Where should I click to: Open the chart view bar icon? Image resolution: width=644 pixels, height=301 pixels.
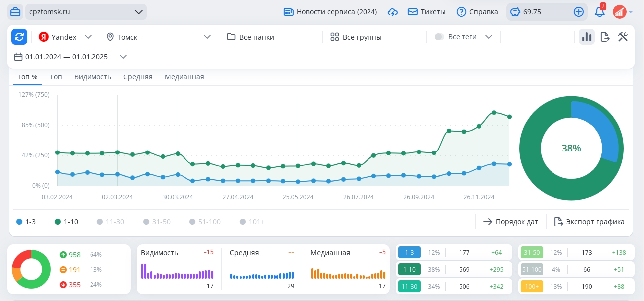(587, 37)
